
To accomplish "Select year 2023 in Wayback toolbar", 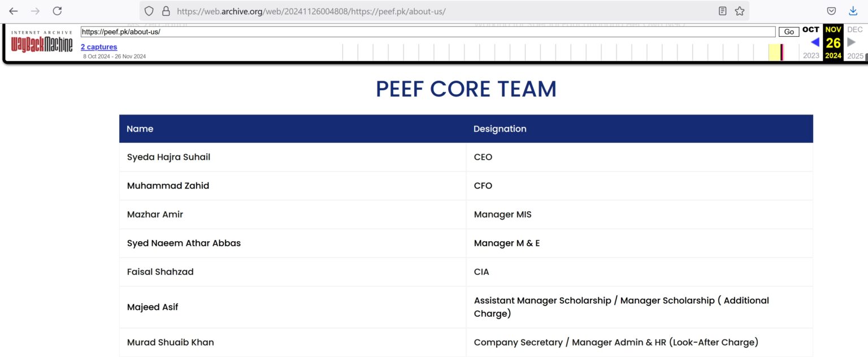I will [x=811, y=55].
